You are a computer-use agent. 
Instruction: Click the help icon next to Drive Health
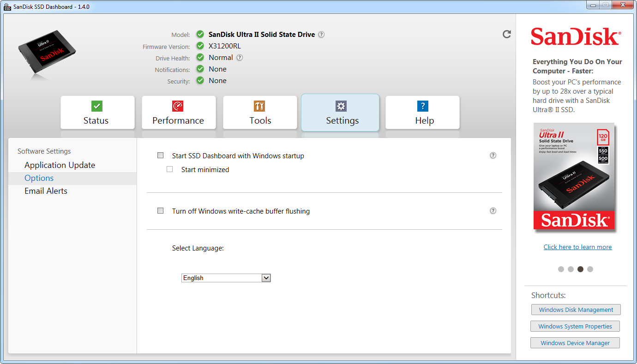[240, 58]
